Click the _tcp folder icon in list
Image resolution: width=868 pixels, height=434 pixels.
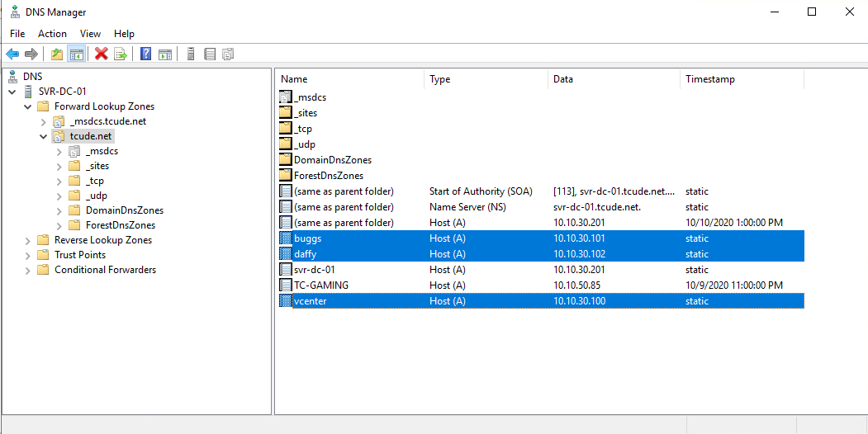tap(285, 129)
